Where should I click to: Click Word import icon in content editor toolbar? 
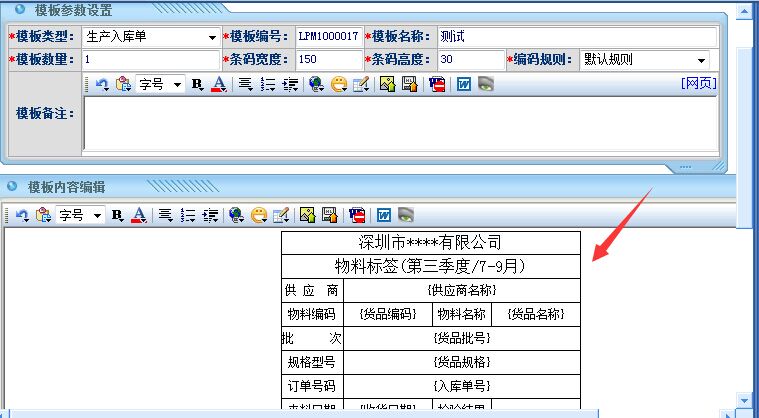(x=383, y=215)
